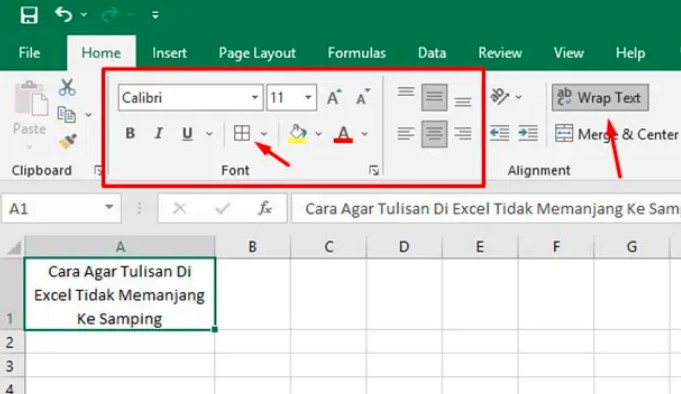This screenshot has height=394, width=681.
Task: Click the Paste clipboard icon
Action: pos(30,99)
